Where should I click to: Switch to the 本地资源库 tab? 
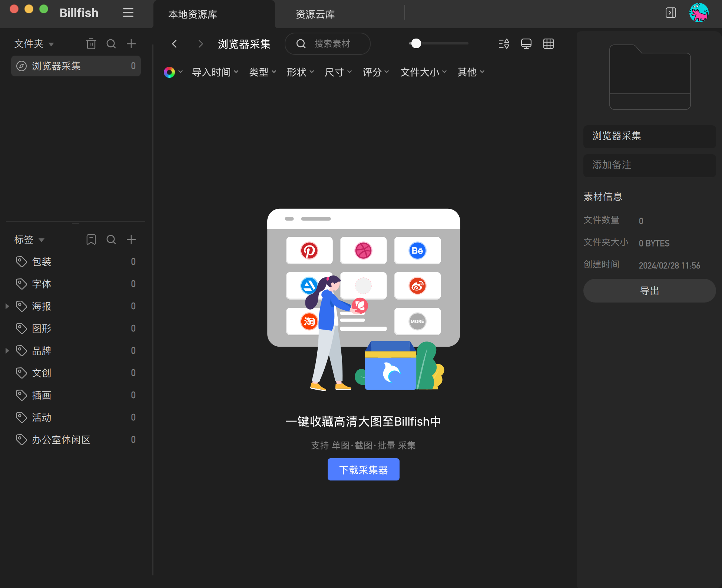click(214, 14)
